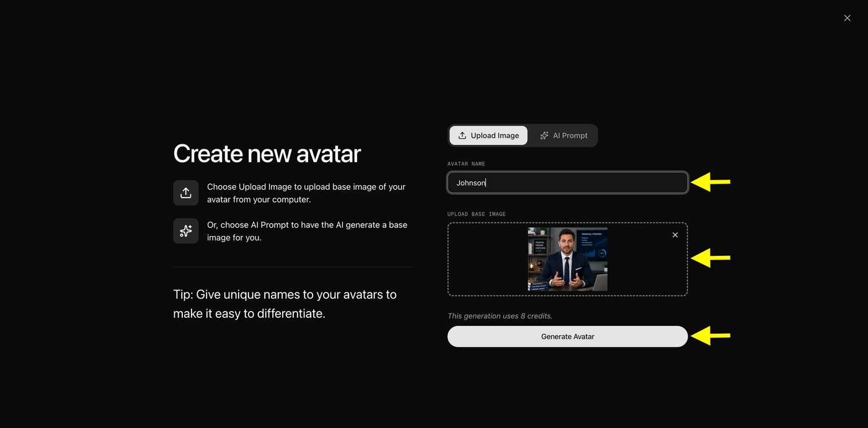Click empty area inside dashed upload drop zone
The height and width of the screenshot is (428, 868).
487,259
